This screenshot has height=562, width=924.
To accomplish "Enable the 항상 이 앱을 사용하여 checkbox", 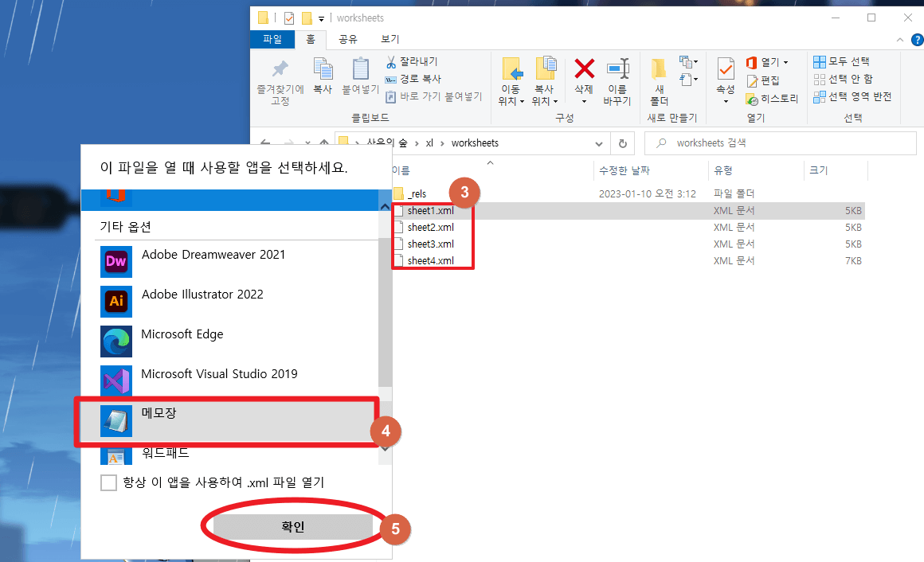I will 108,482.
